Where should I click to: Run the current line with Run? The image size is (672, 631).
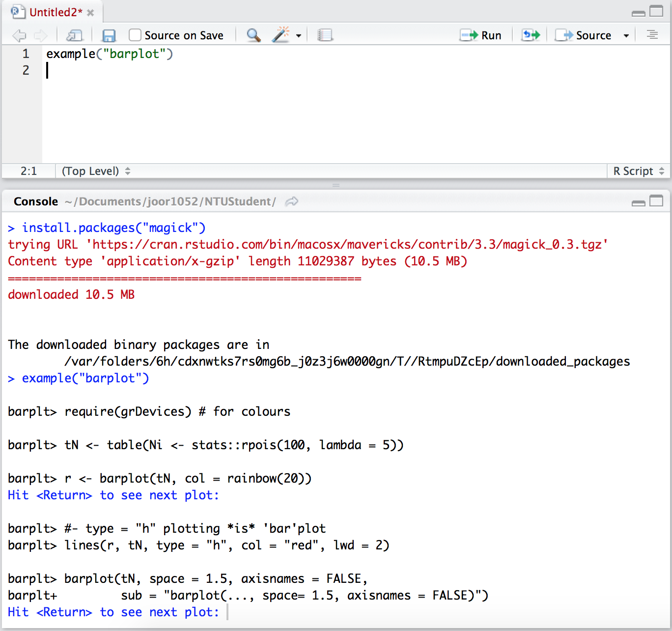480,35
